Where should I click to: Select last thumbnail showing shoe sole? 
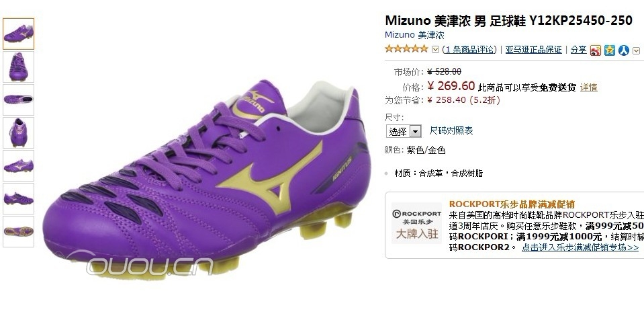[19, 231]
